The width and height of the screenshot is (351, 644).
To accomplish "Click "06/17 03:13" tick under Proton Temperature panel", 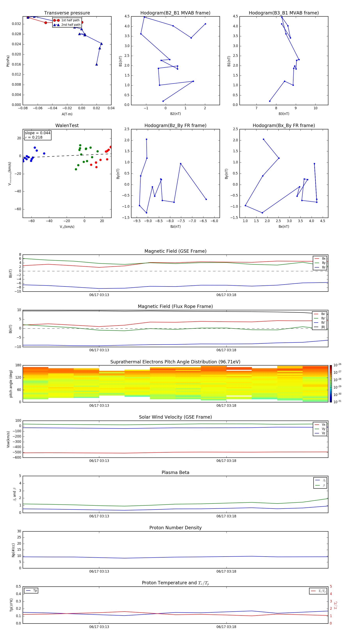I will pyautogui.click(x=99, y=627).
